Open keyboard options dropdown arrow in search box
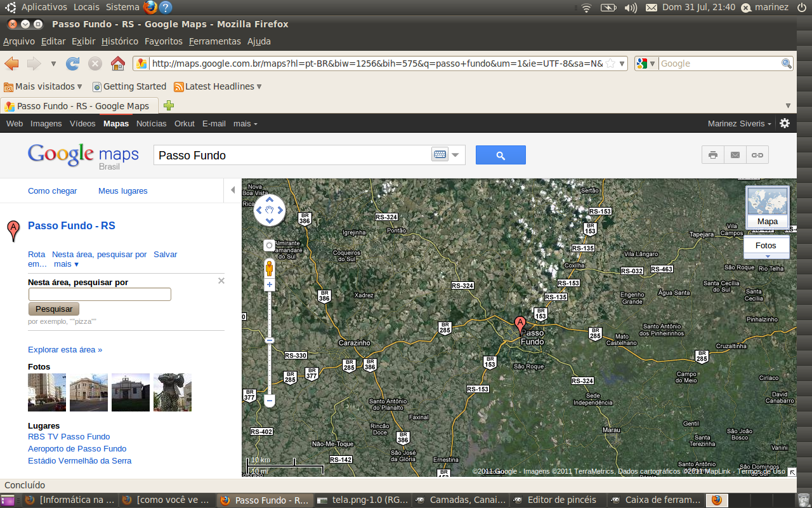This screenshot has height=508, width=812. pyautogui.click(x=455, y=154)
